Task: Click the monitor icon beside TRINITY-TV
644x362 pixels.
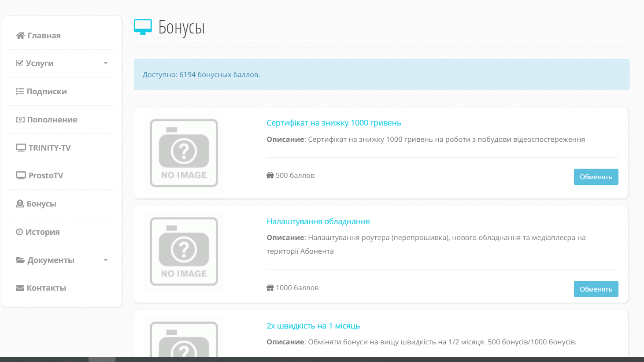Action: 21,148
